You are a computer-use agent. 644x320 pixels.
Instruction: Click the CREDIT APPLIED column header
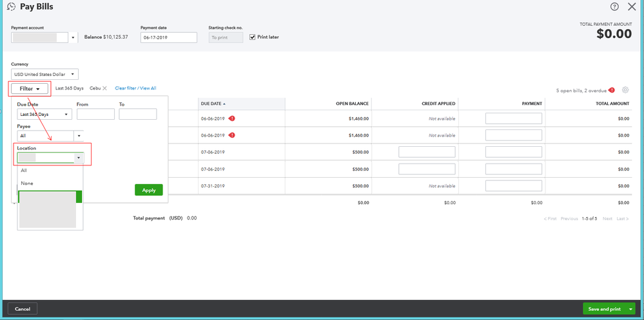pos(438,104)
